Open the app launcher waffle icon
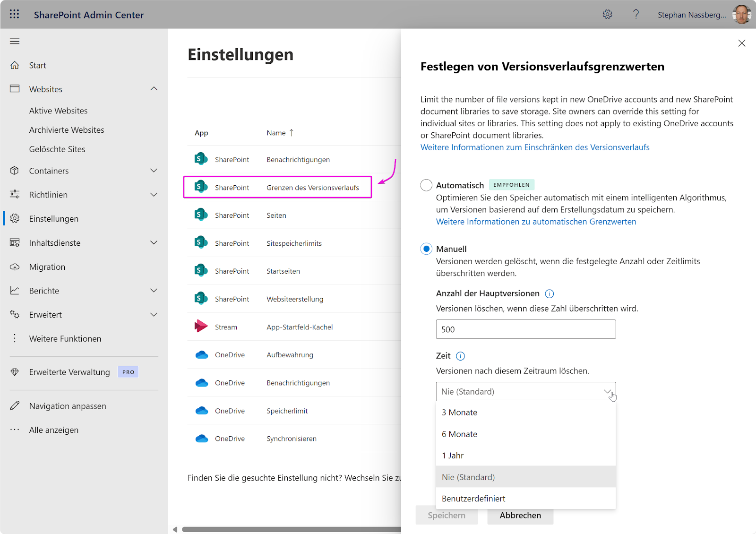This screenshot has width=756, height=534. (x=15, y=14)
